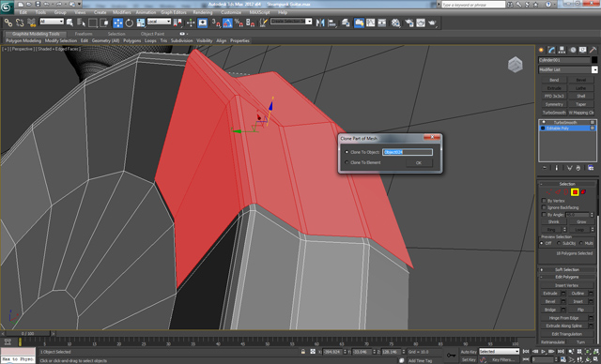Toggle Window/Crossing selection mode
Viewport: 601px width, 364px height.
click(104, 23)
